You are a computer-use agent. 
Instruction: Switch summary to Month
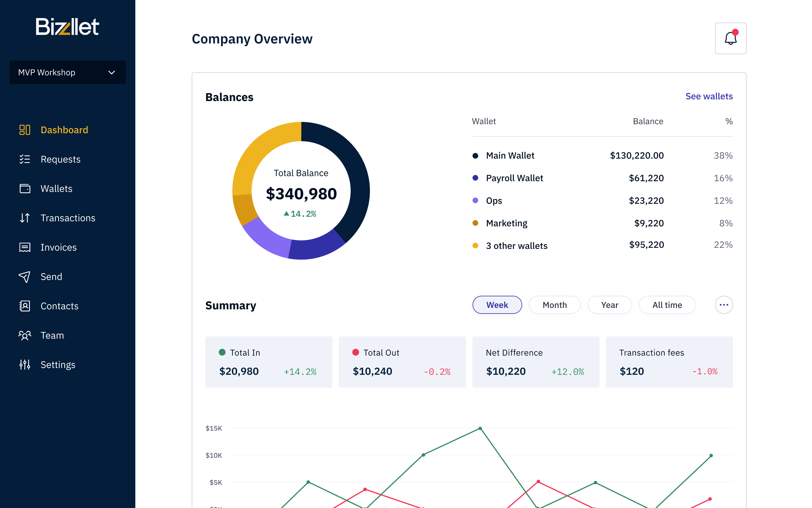tap(554, 305)
